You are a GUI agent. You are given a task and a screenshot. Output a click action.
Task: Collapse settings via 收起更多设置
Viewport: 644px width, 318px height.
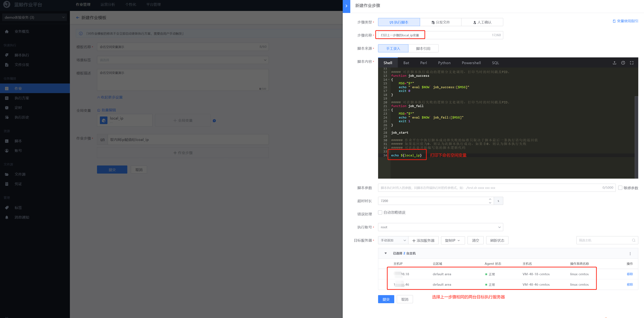coord(110,97)
